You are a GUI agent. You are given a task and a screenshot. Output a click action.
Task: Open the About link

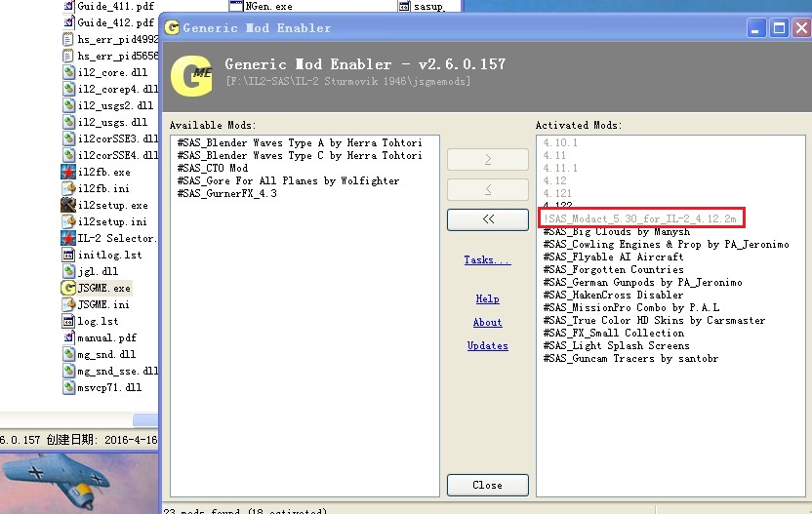487,322
